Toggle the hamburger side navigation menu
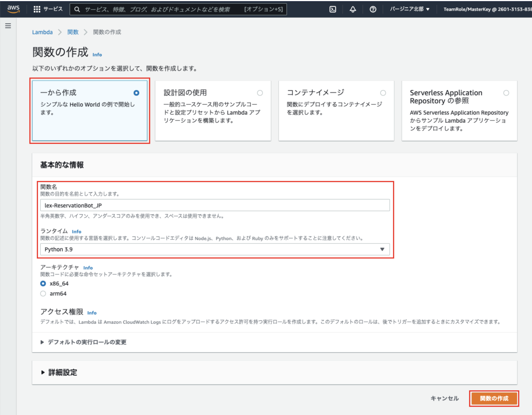This screenshot has width=532, height=415. tap(8, 26)
